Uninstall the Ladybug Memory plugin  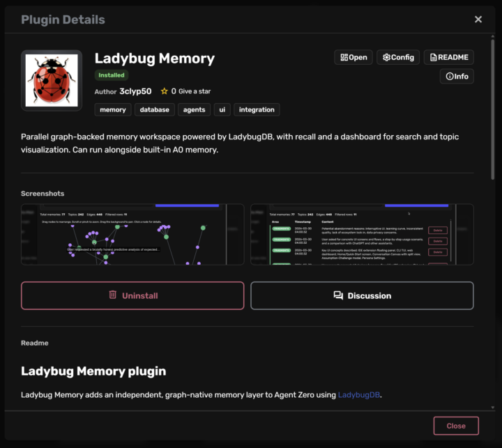click(132, 295)
